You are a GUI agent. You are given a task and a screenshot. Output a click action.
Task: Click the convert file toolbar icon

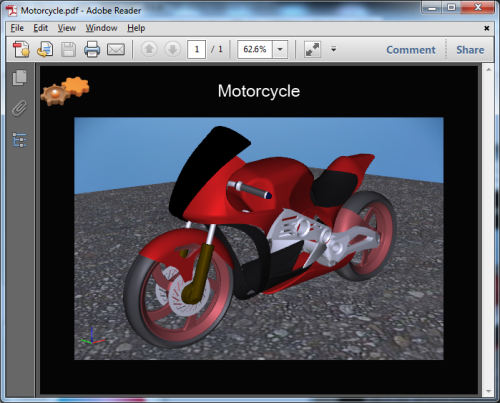pyautogui.click(x=45, y=49)
